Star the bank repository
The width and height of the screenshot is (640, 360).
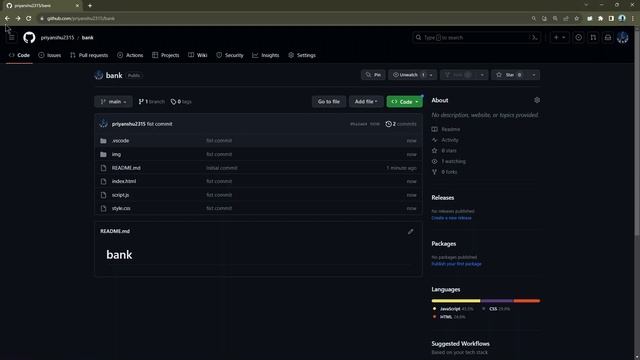509,75
